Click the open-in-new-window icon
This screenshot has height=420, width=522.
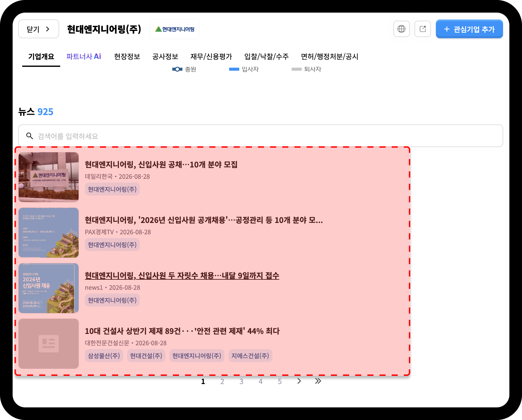423,29
